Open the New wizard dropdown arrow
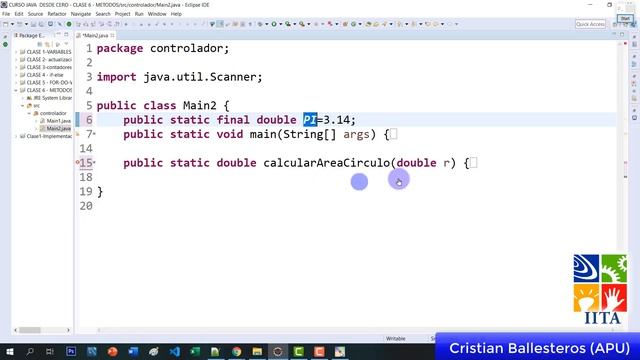 coord(12,24)
